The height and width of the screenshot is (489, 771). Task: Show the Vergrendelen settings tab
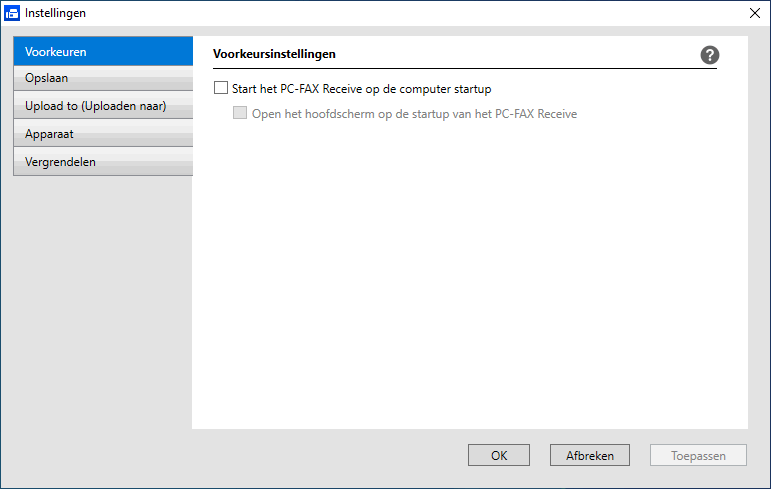click(103, 162)
